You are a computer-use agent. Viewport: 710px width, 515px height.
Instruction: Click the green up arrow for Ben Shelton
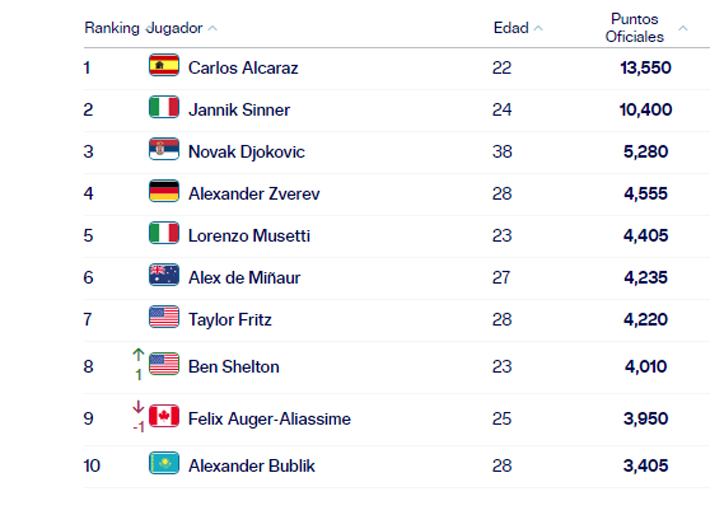138,355
